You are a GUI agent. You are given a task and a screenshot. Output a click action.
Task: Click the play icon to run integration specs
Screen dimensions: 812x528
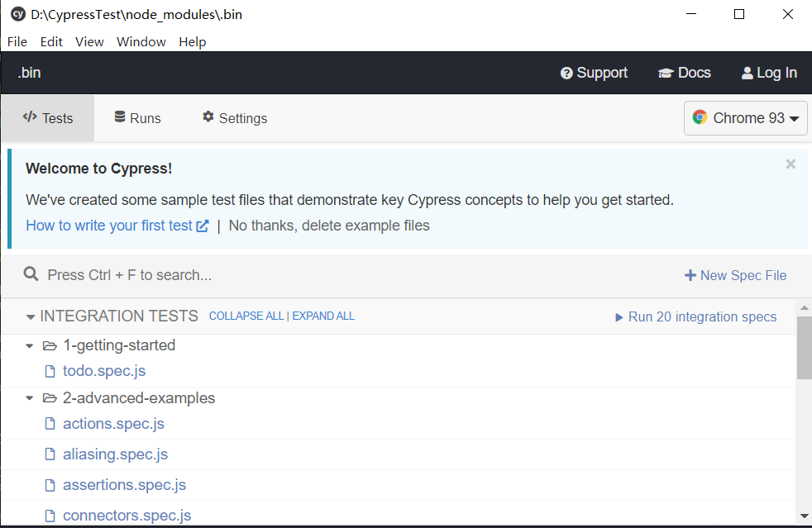tap(619, 317)
